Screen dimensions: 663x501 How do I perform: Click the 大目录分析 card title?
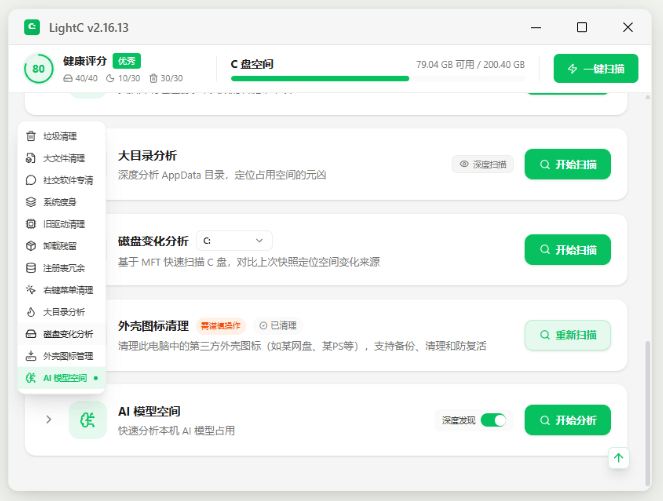(x=148, y=156)
